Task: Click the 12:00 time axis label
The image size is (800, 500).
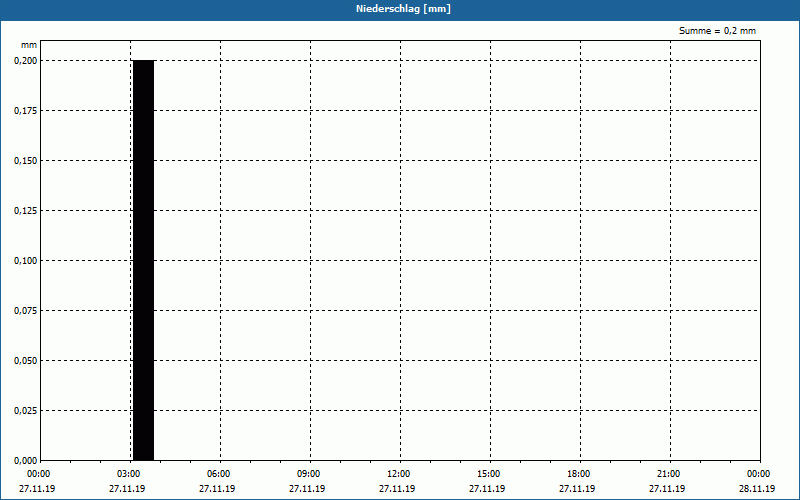Action: click(x=398, y=474)
